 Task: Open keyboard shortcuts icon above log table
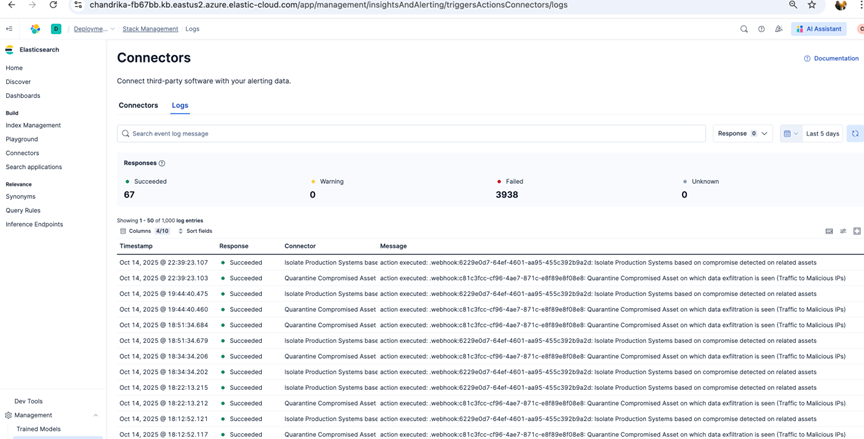click(x=829, y=231)
